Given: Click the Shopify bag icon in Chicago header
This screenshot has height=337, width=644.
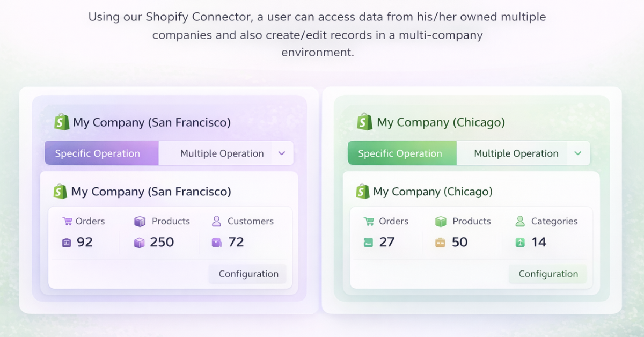Looking at the screenshot, I should point(364,122).
